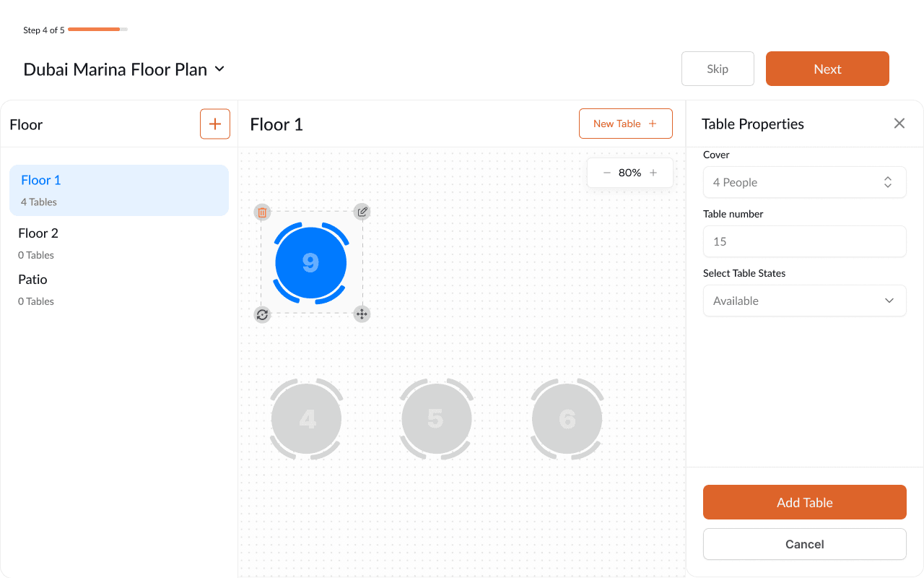This screenshot has height=578, width=924.
Task: Add a new floor with the plus icon
Action: [x=214, y=124]
